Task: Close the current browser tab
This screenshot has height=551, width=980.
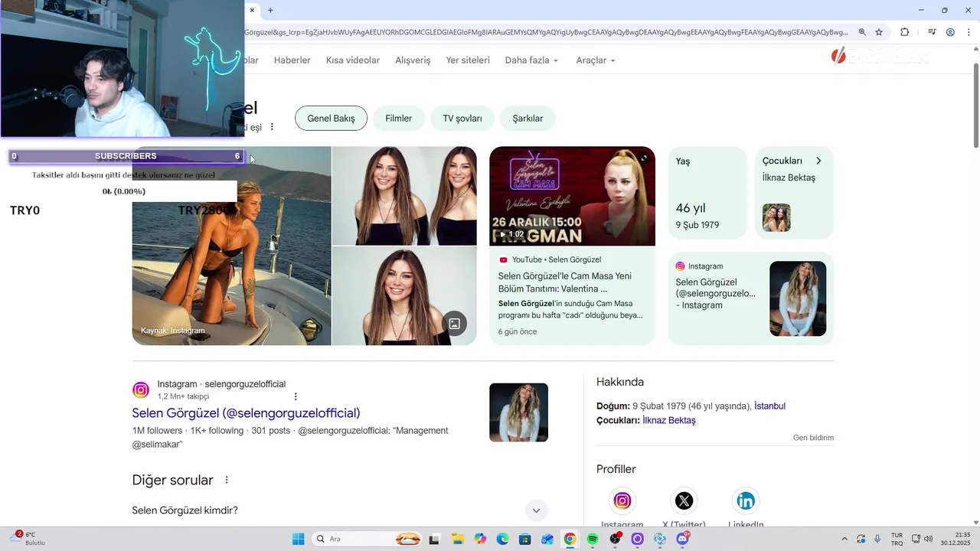Action: tap(252, 10)
